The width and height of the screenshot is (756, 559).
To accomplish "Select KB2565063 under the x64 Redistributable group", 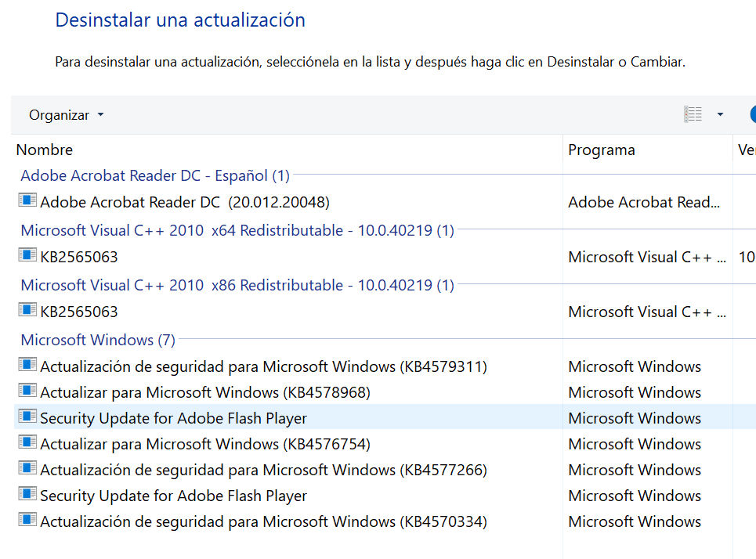I will (x=79, y=257).
